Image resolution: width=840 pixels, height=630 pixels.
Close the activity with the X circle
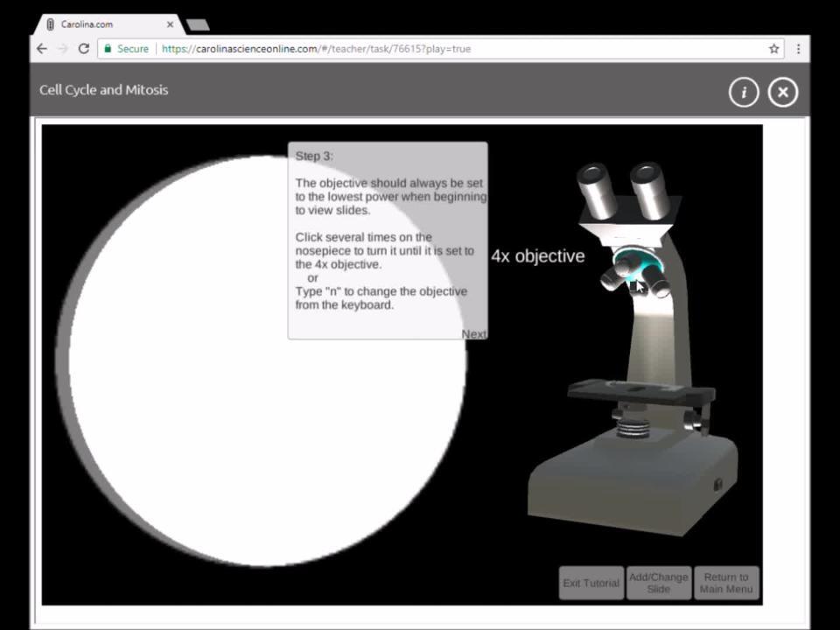[782, 92]
